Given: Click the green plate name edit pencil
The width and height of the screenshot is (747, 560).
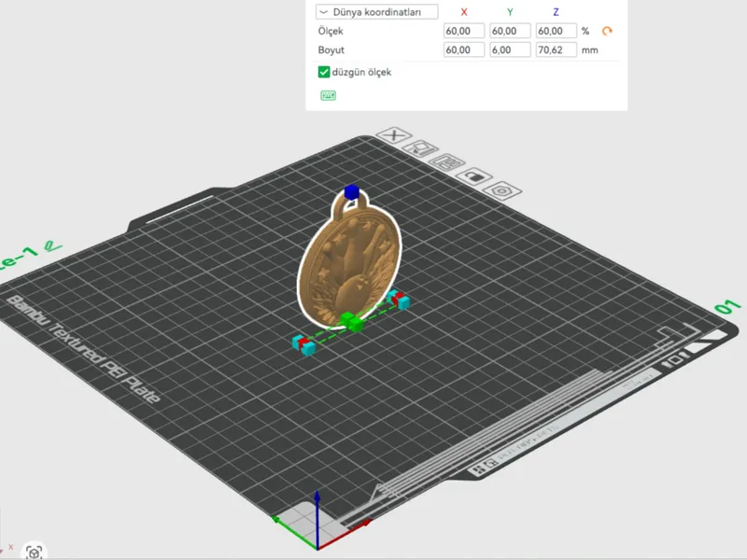Looking at the screenshot, I should coord(52,246).
